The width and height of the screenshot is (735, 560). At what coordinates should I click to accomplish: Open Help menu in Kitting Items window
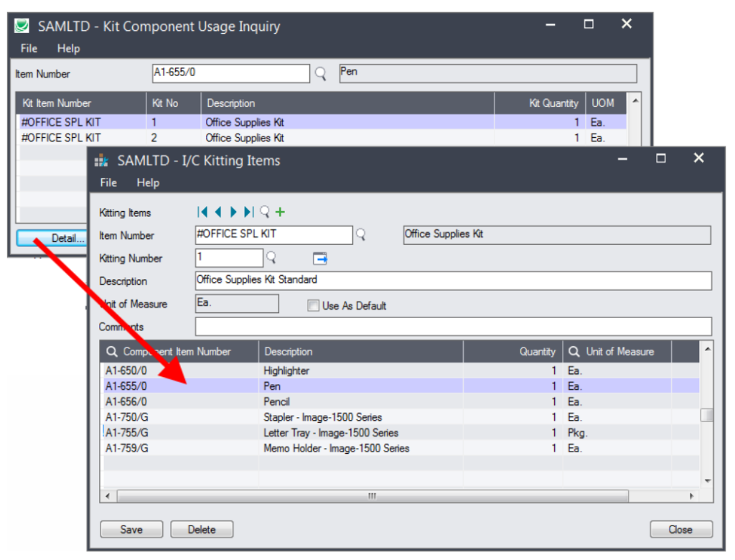click(148, 183)
